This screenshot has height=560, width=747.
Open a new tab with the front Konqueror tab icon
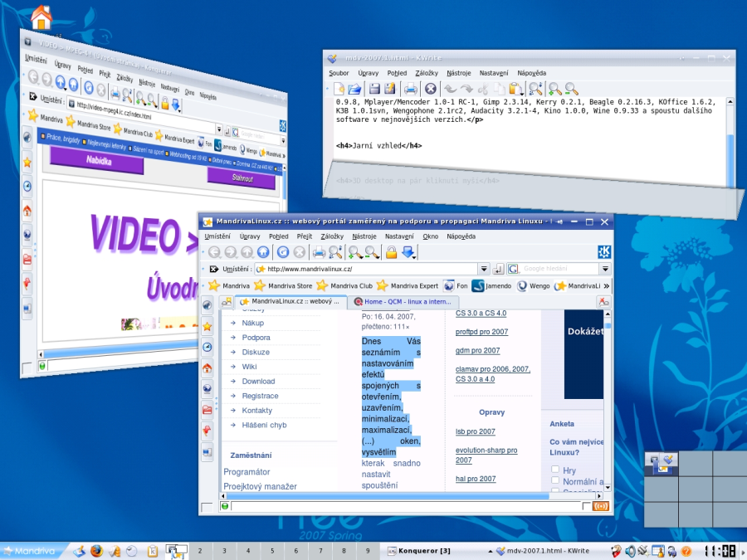pyautogui.click(x=227, y=301)
